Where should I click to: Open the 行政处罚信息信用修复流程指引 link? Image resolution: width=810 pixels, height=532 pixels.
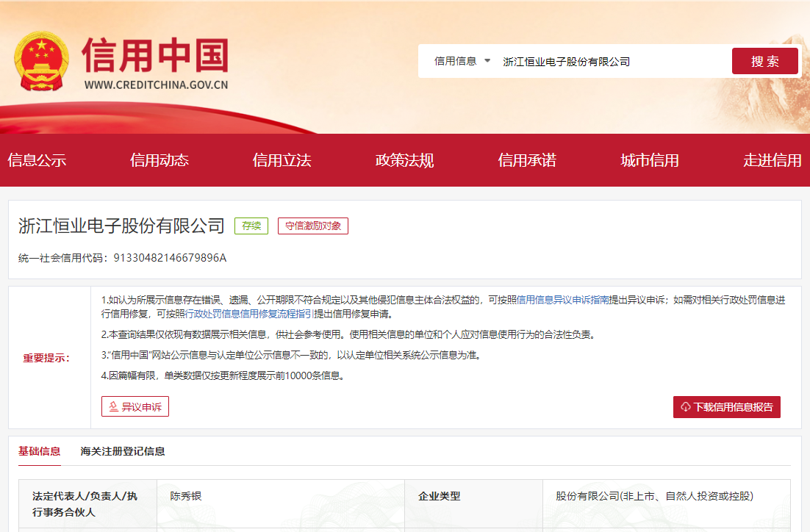click(x=249, y=314)
